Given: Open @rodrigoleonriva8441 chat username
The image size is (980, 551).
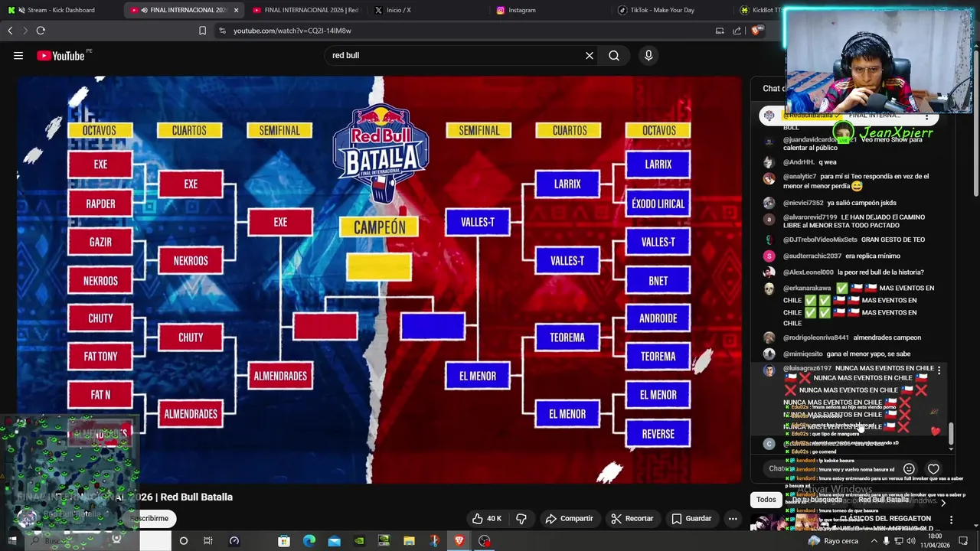Looking at the screenshot, I should [815, 337].
